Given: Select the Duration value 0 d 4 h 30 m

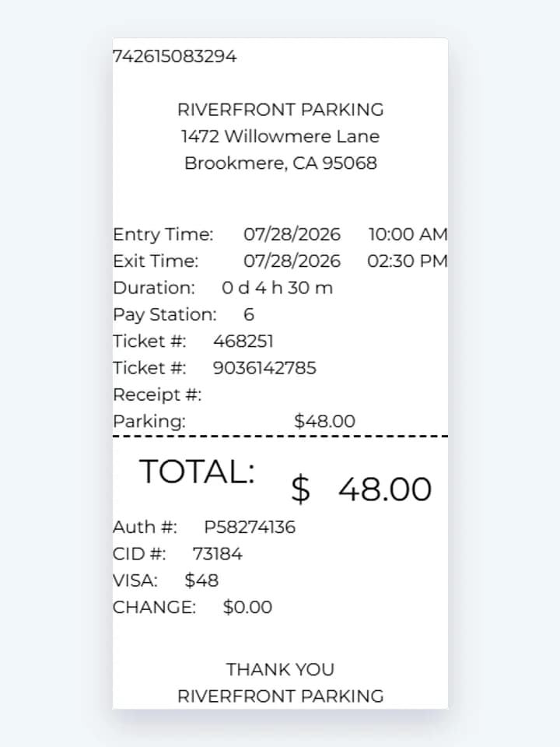Looking at the screenshot, I should [x=277, y=288].
